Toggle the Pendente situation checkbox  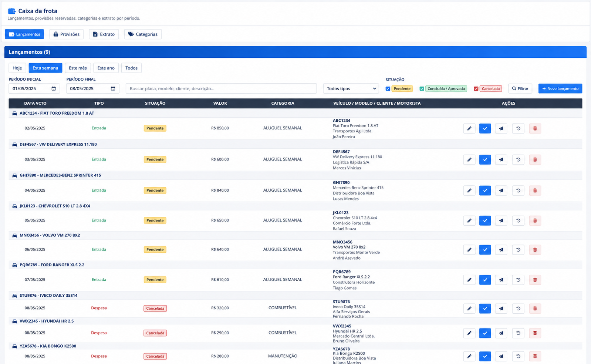pyautogui.click(x=388, y=89)
